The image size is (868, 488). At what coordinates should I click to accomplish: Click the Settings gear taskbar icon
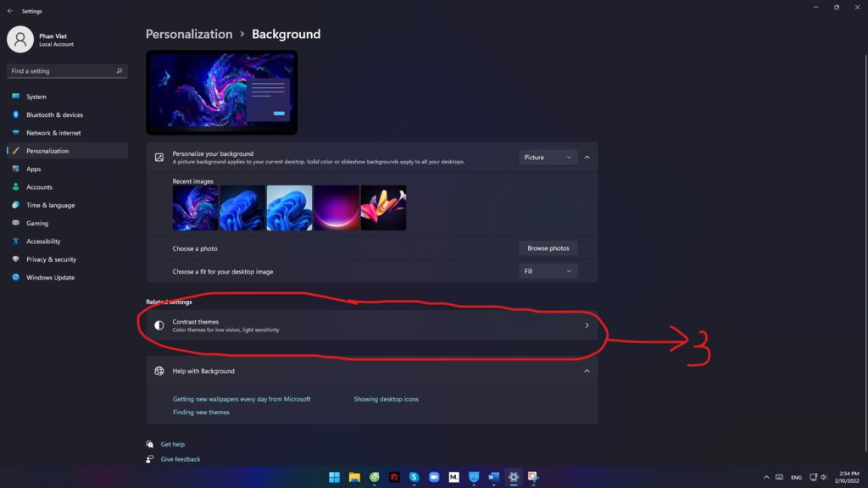(x=514, y=477)
